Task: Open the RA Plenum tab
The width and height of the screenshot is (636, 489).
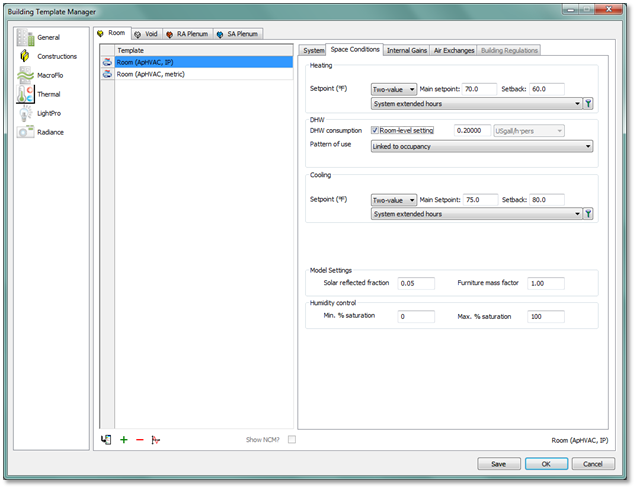Action: [187, 33]
